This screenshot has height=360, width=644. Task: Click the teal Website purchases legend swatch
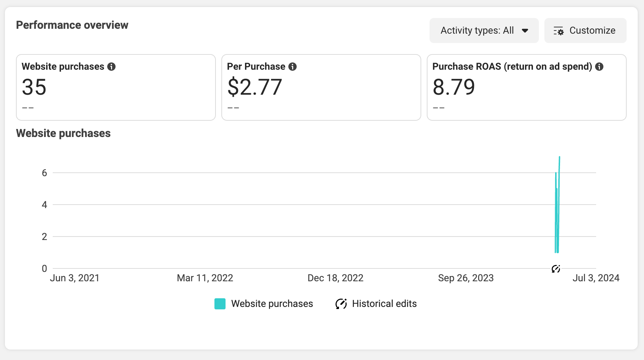(220, 304)
